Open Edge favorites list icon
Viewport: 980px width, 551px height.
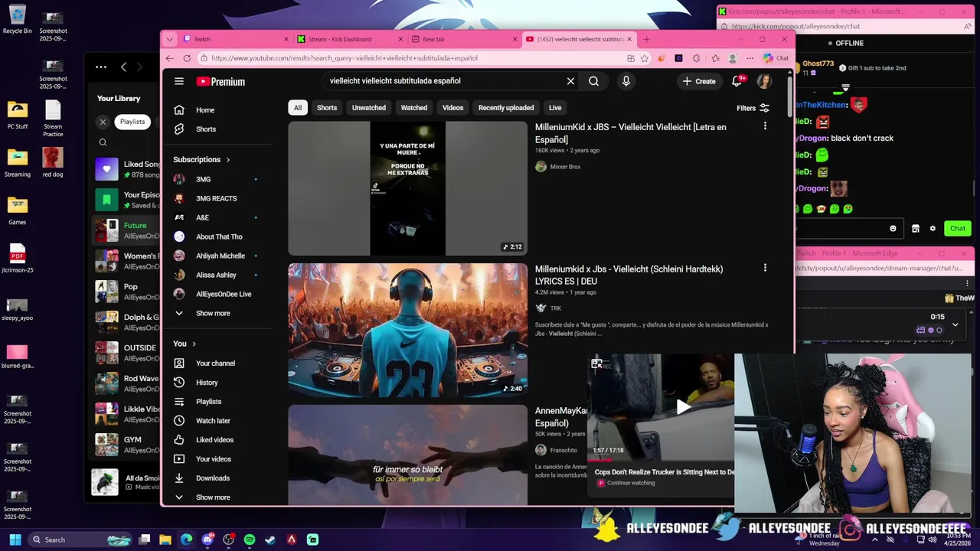(x=715, y=58)
